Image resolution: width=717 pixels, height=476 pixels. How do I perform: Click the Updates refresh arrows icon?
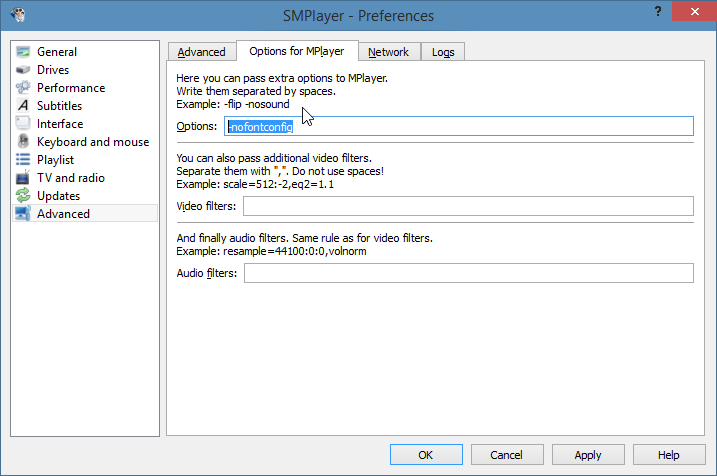23,195
